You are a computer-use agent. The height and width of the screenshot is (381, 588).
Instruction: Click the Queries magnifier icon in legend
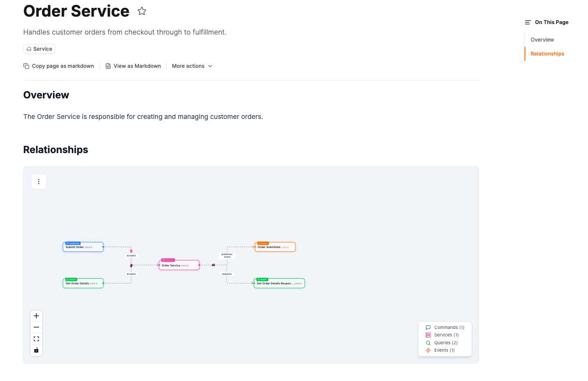tap(428, 343)
